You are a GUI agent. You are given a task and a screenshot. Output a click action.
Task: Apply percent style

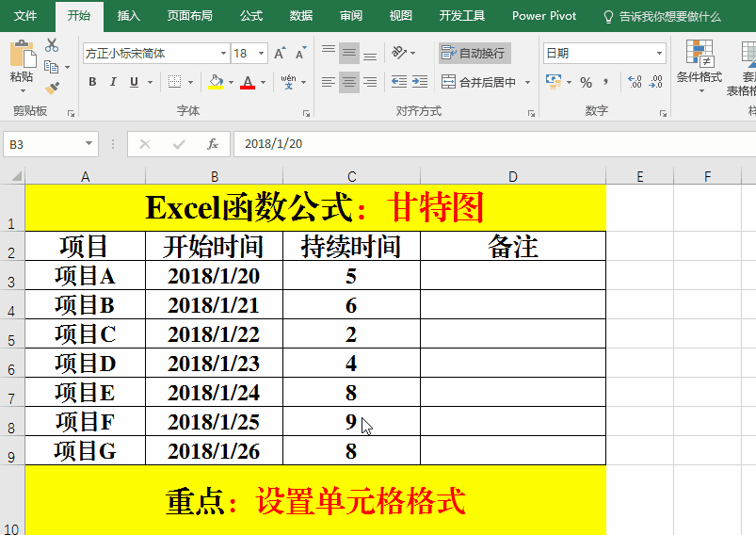[586, 83]
